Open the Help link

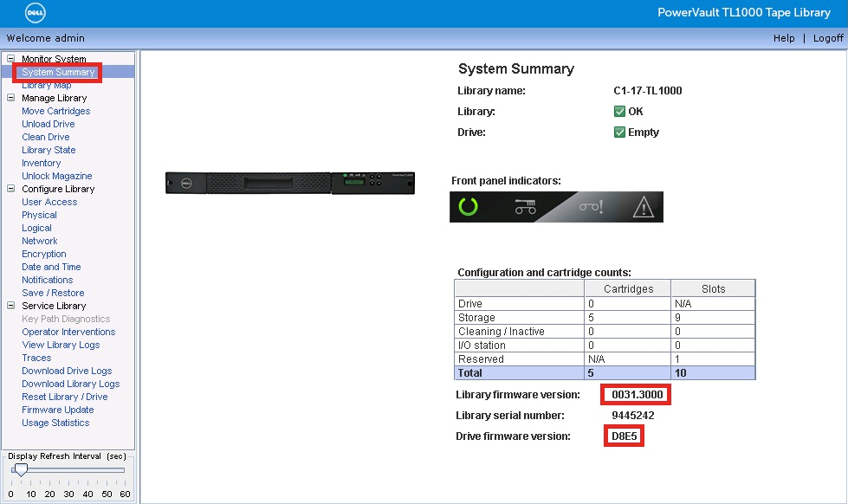[x=783, y=38]
